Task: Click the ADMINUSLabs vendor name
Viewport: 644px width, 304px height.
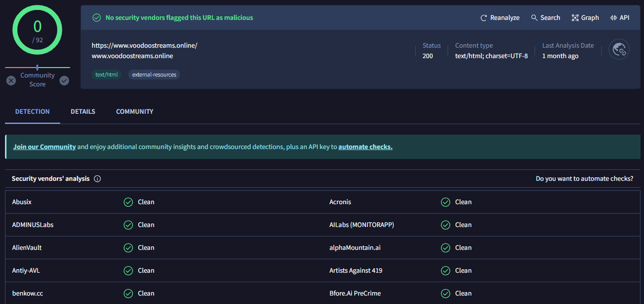Action: tap(33, 225)
